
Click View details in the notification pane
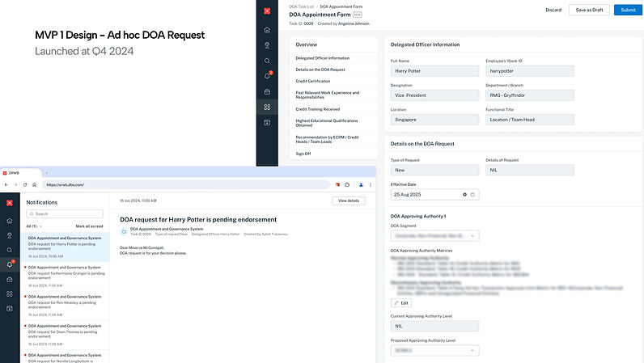(348, 200)
